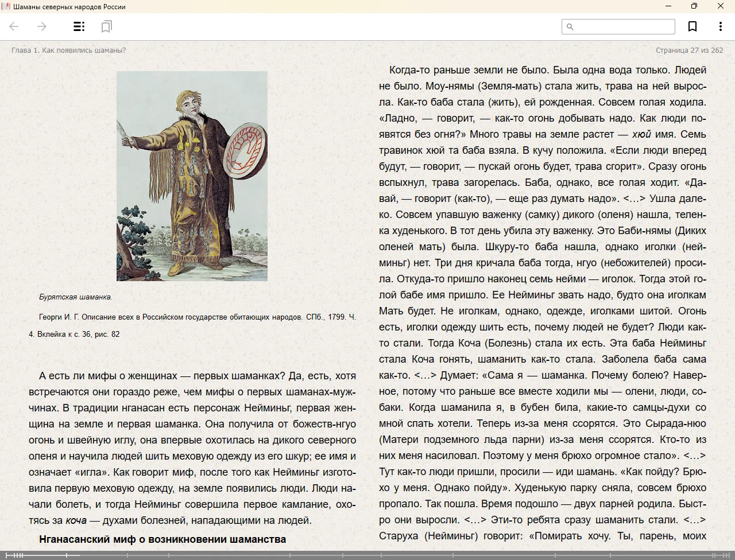Click the 'Страница 27 из 262' page indicator
Viewport: 735px width, 560px height.
(689, 50)
